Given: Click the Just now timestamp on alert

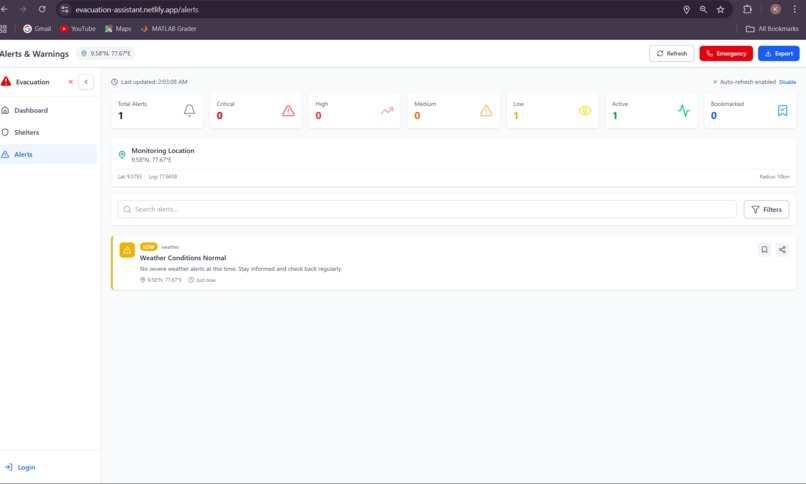Looking at the screenshot, I should tap(202, 280).
